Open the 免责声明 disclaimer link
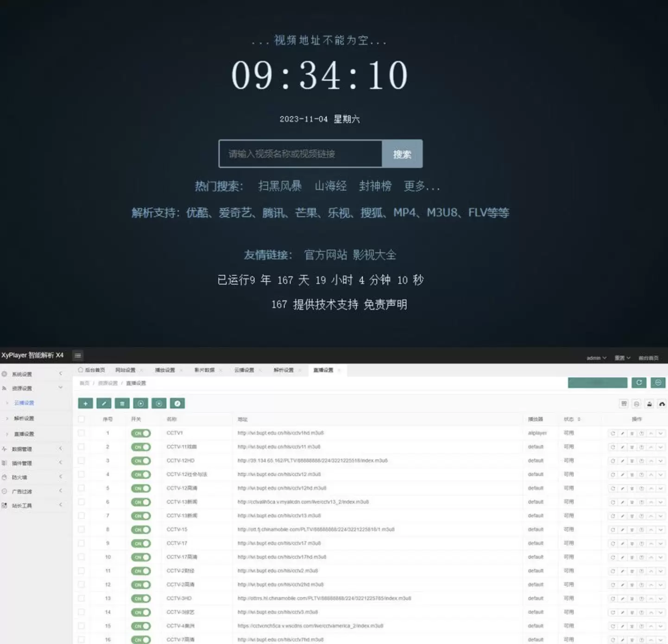Screen dimensions: 668x644 (385, 304)
